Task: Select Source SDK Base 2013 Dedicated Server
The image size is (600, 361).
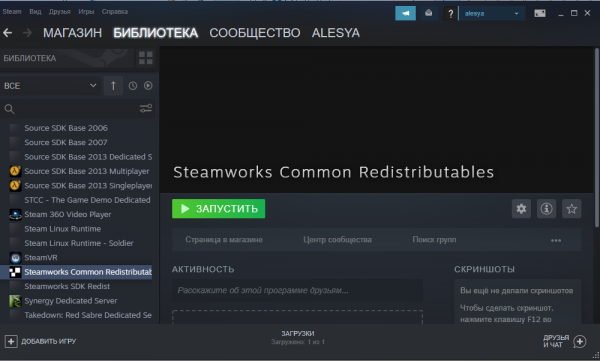Action: click(88, 157)
